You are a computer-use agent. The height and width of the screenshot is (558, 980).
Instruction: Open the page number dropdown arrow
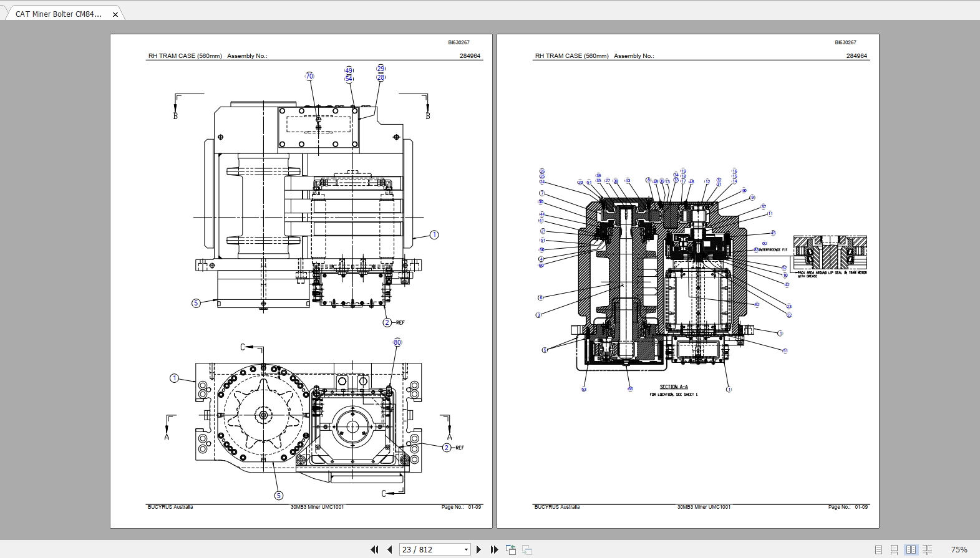[466, 549]
